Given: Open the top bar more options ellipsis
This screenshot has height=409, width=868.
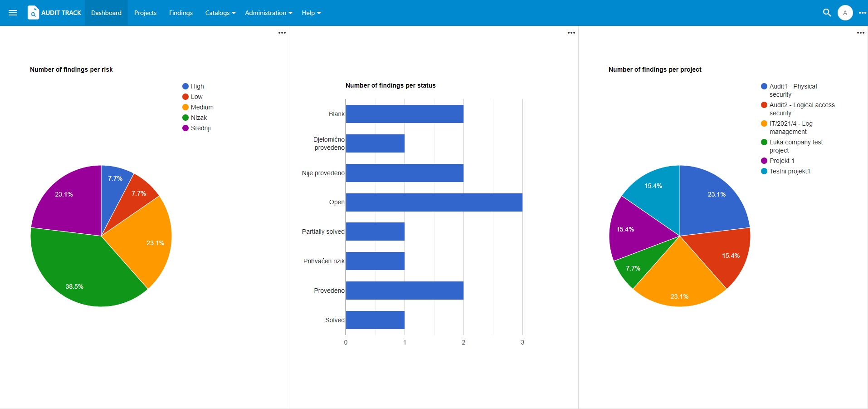Looking at the screenshot, I should click(862, 13).
